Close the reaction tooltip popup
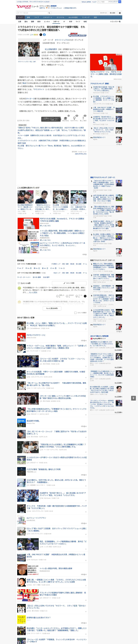This screenshot has width=138, height=644. click(60, 118)
